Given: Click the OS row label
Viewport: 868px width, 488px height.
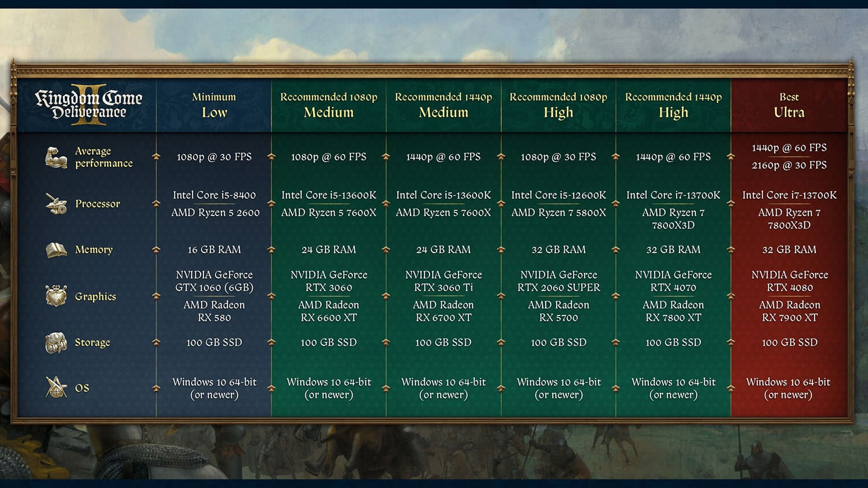Looking at the screenshot, I should coord(82,388).
